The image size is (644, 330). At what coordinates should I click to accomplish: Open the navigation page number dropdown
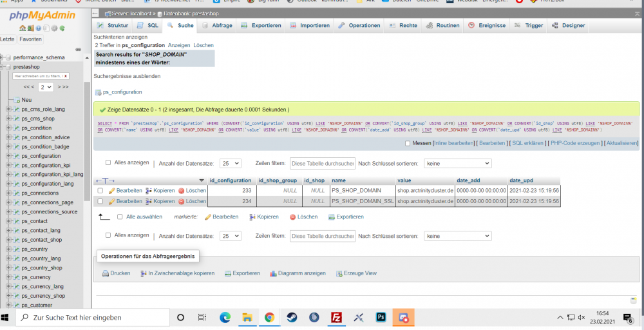coord(46,87)
